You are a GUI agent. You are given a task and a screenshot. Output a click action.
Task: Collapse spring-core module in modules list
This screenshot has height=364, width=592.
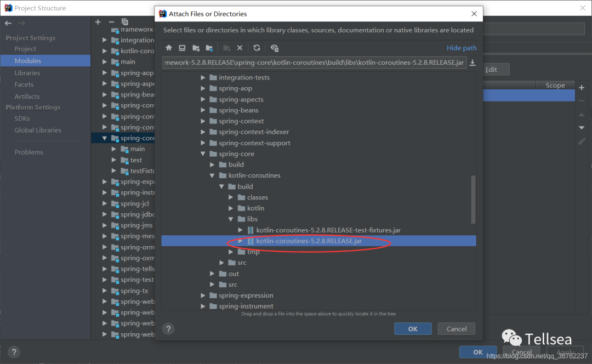click(105, 138)
